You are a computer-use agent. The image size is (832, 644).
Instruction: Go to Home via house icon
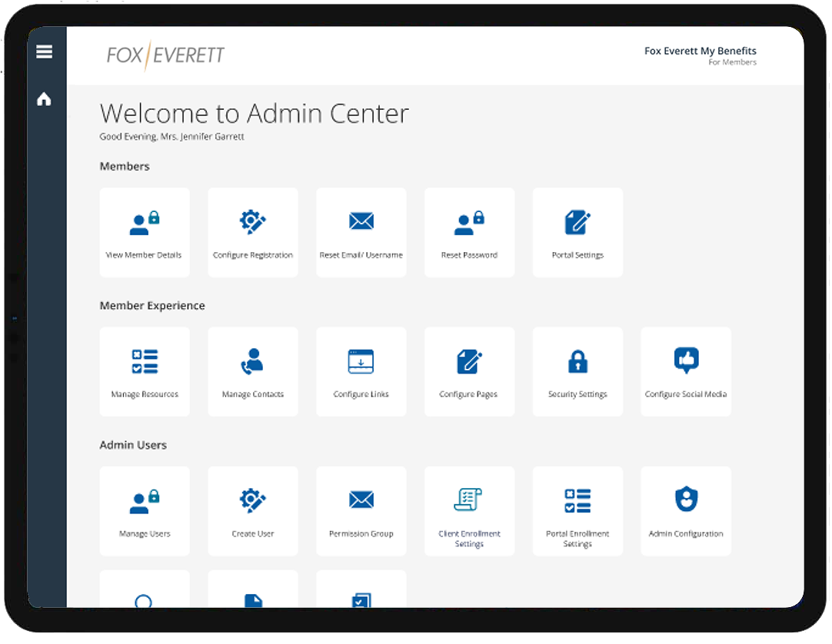pyautogui.click(x=44, y=98)
